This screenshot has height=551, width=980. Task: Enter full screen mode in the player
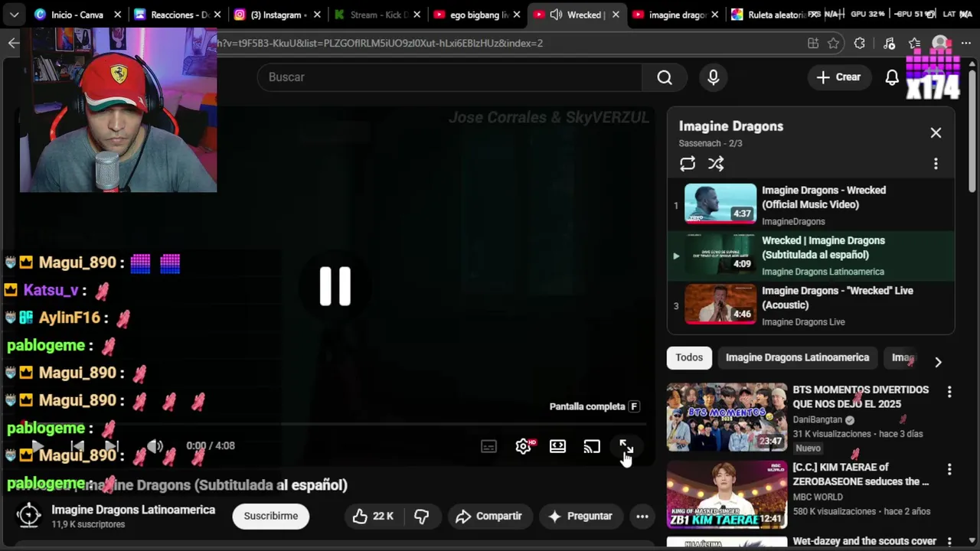[626, 447]
